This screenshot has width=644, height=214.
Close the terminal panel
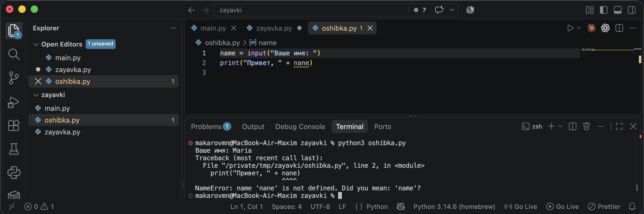633,126
